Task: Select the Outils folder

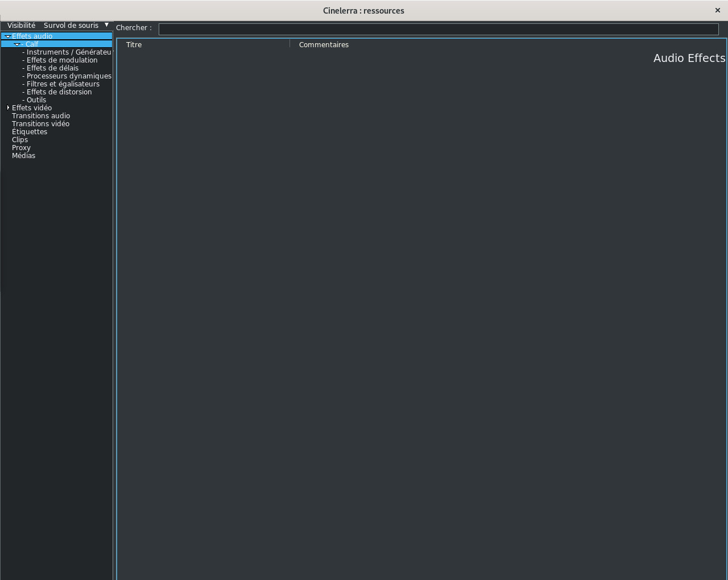Action: pyautogui.click(x=36, y=100)
